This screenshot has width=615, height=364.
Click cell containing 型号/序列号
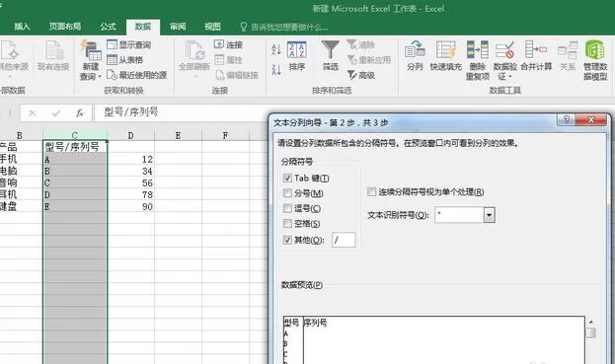pyautogui.click(x=74, y=147)
